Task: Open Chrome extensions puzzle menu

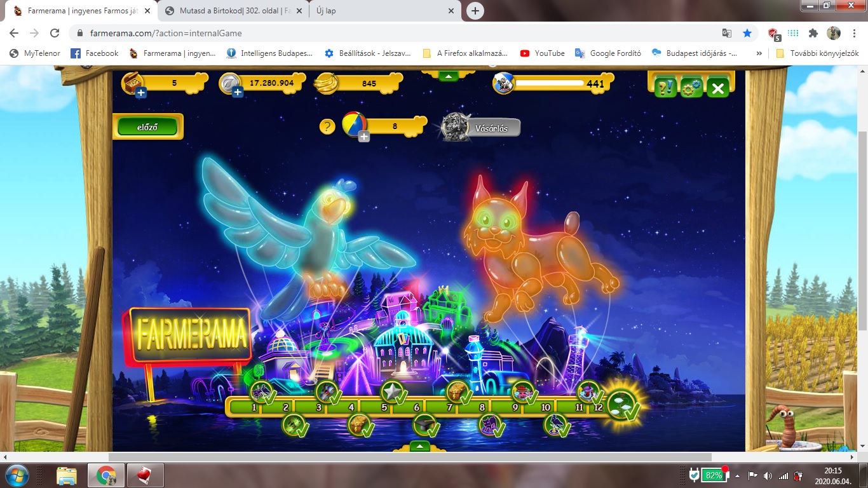Action: (x=813, y=33)
